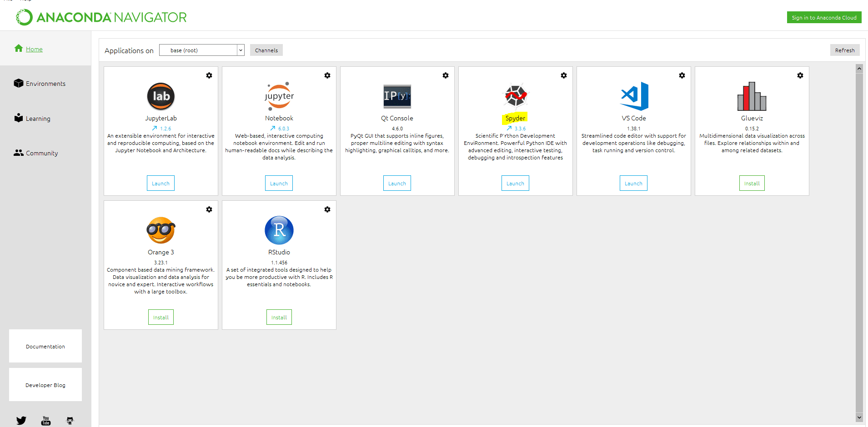Click Spyder update arrow 3.3.6
Image resolution: width=868 pixels, height=427 pixels.
(516, 129)
